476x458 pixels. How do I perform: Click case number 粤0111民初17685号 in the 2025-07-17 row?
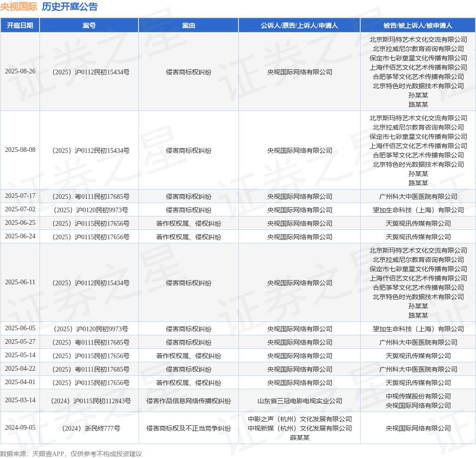(91, 196)
